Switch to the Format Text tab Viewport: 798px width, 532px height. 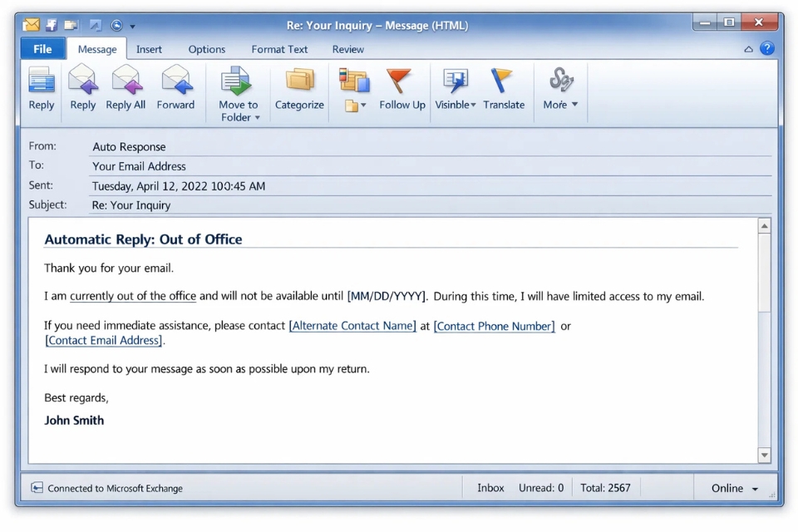pyautogui.click(x=279, y=49)
